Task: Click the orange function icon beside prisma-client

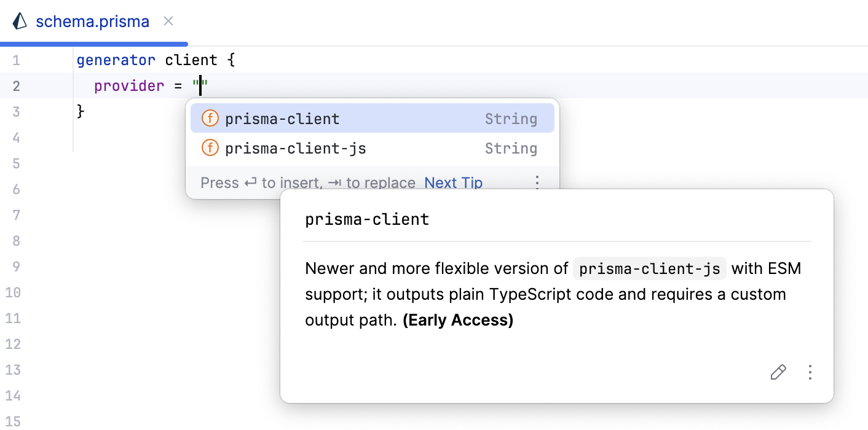Action: [210, 118]
